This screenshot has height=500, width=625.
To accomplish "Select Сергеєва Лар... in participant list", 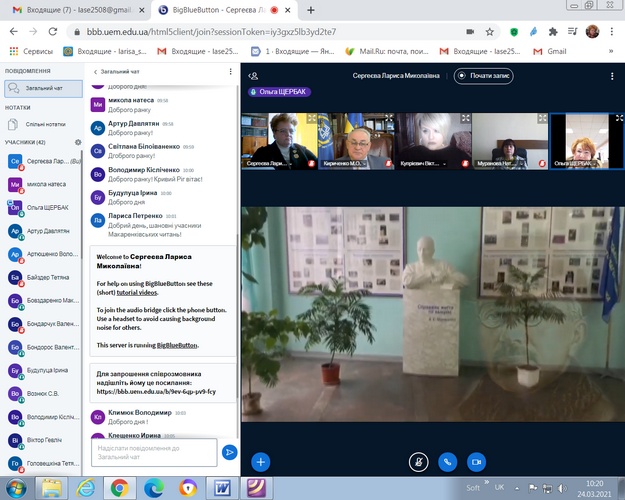I will tap(43, 161).
